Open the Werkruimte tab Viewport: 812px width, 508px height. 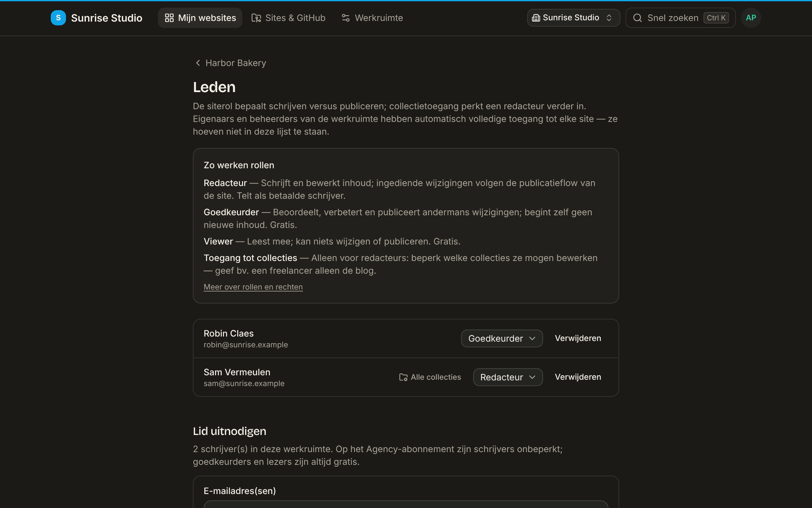point(372,18)
